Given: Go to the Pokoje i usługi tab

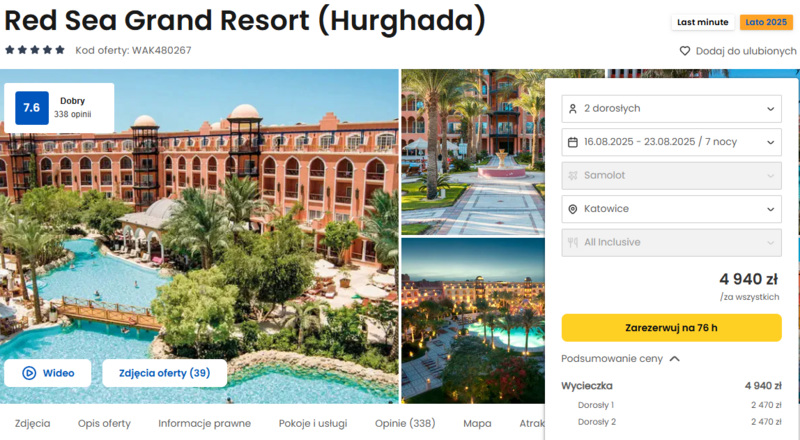Looking at the screenshot, I should point(313,423).
